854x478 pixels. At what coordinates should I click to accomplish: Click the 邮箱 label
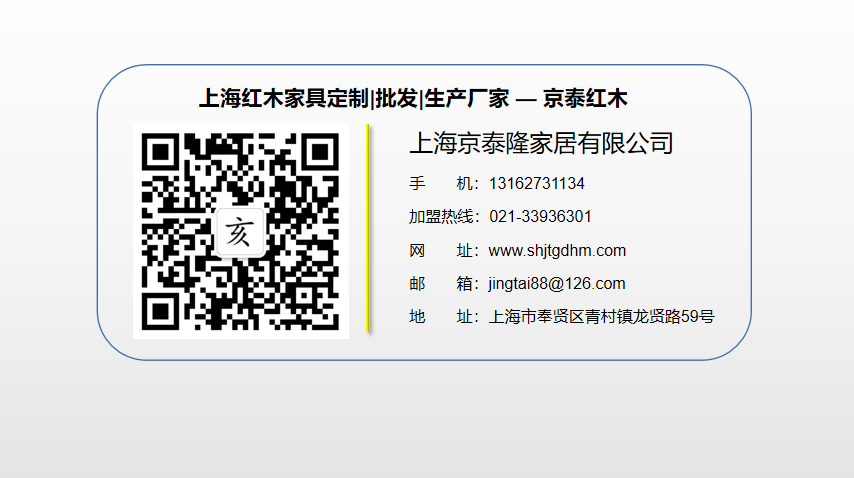(x=440, y=283)
